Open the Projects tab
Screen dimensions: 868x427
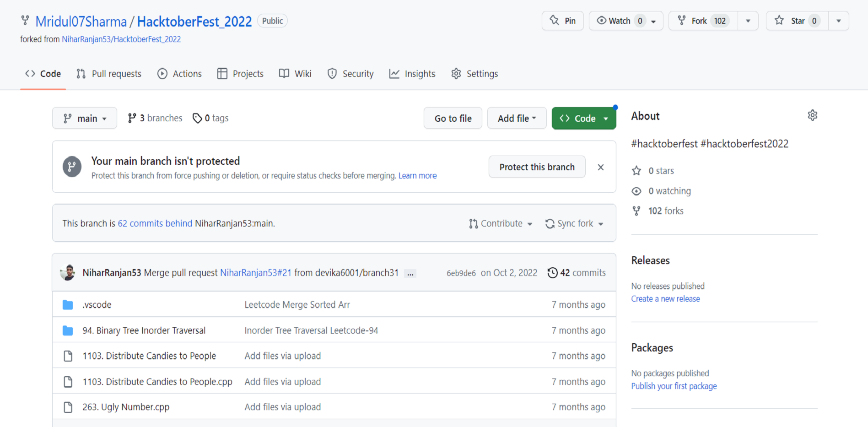pyautogui.click(x=240, y=74)
